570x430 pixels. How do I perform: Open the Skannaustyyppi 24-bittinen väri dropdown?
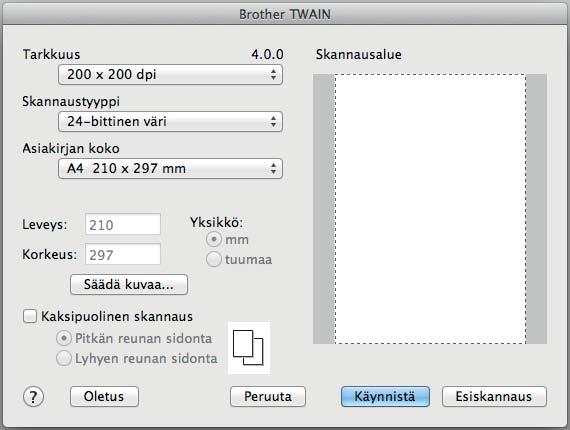(170, 121)
